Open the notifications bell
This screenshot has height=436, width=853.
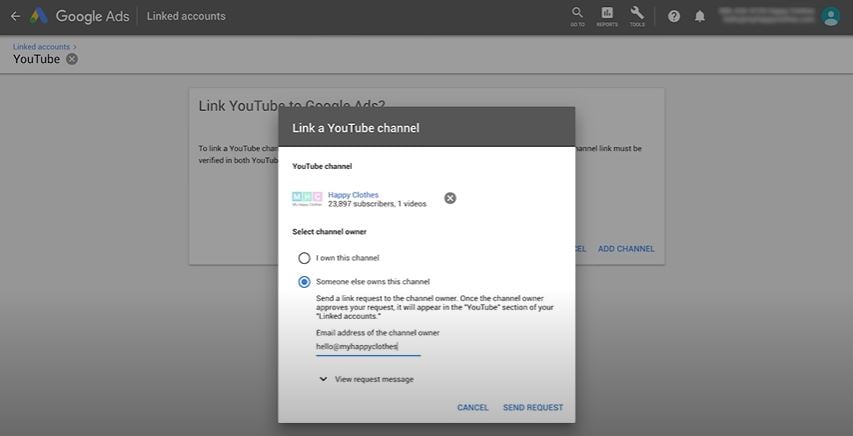(700, 16)
